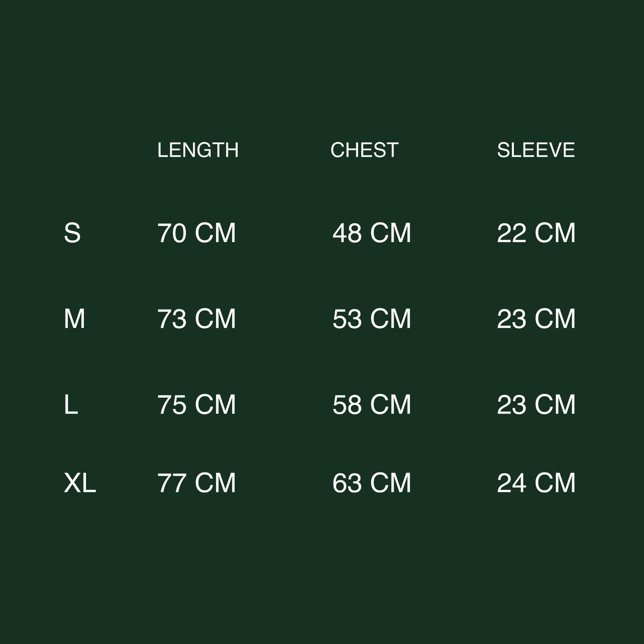This screenshot has width=644, height=644.
Task: Click the CHEST column header
Action: (364, 150)
